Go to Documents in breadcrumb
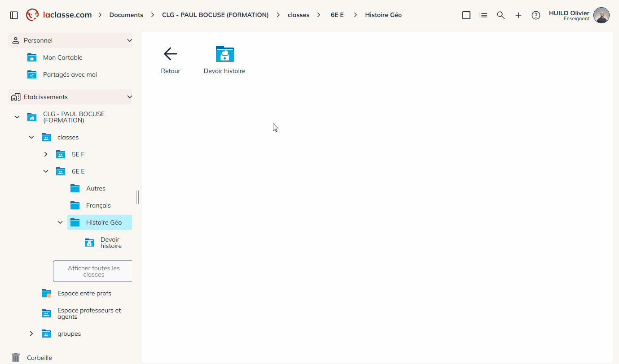The height and width of the screenshot is (364, 619). tap(126, 15)
